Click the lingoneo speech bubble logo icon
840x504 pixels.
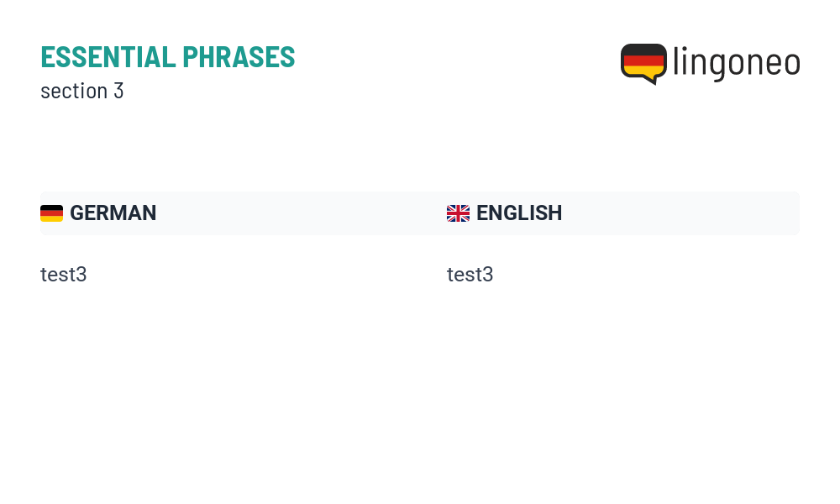643,64
